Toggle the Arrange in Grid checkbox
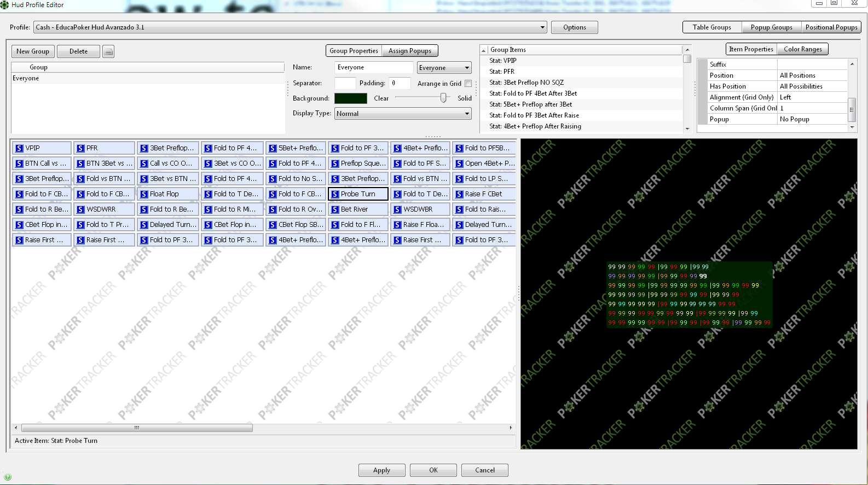The image size is (868, 485). 468,84
